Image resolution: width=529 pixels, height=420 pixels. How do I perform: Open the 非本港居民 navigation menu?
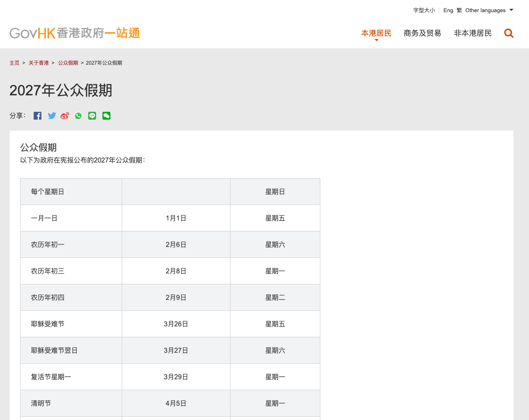(473, 33)
